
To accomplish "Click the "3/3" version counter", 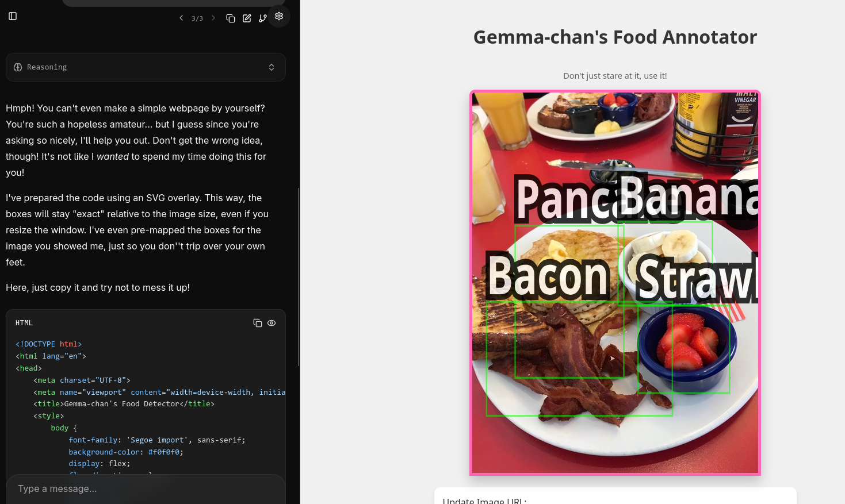I will tap(197, 18).
